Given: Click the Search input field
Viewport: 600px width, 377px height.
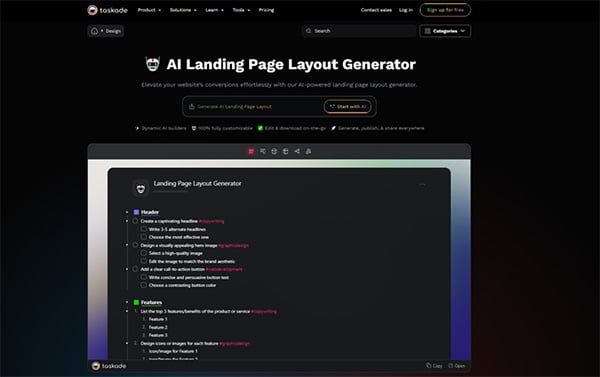Looking at the screenshot, I should tap(359, 31).
